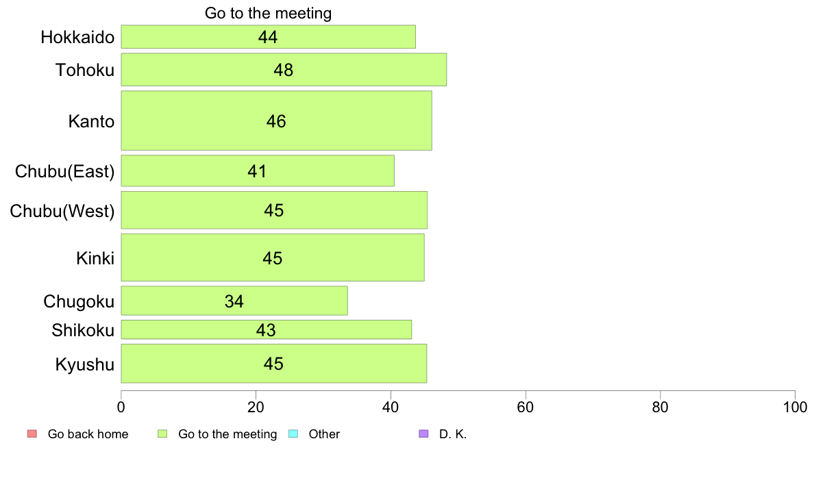The height and width of the screenshot is (504, 814).
Task: Click the Go back home legend label
Action: (x=88, y=434)
